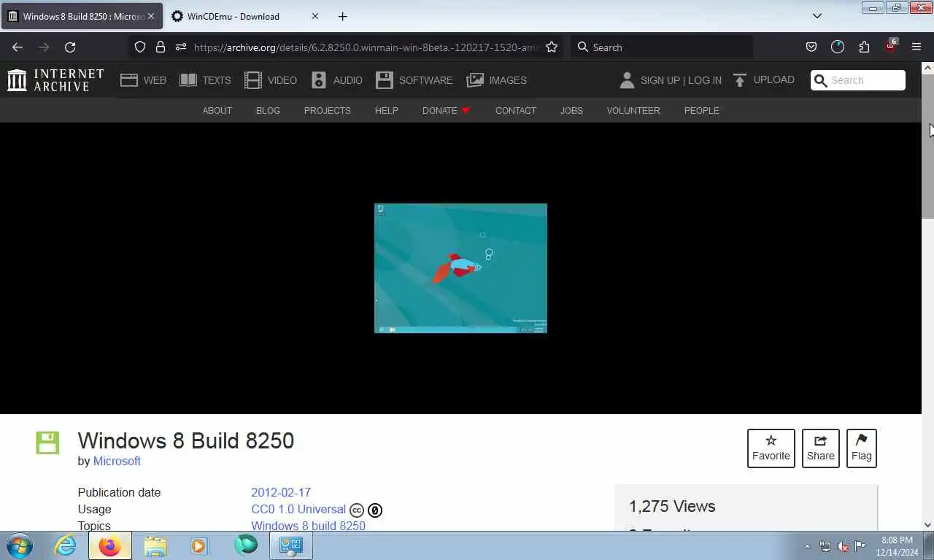Reload the current page

(70, 47)
